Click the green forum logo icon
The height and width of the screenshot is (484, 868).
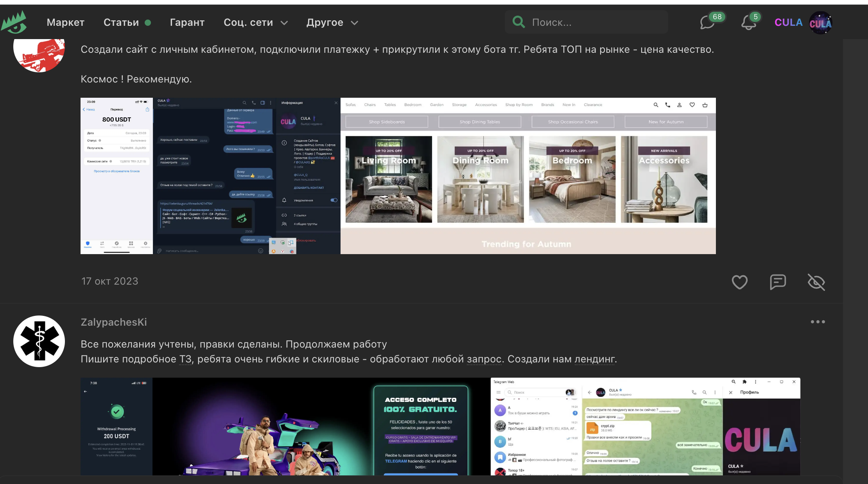(x=14, y=22)
